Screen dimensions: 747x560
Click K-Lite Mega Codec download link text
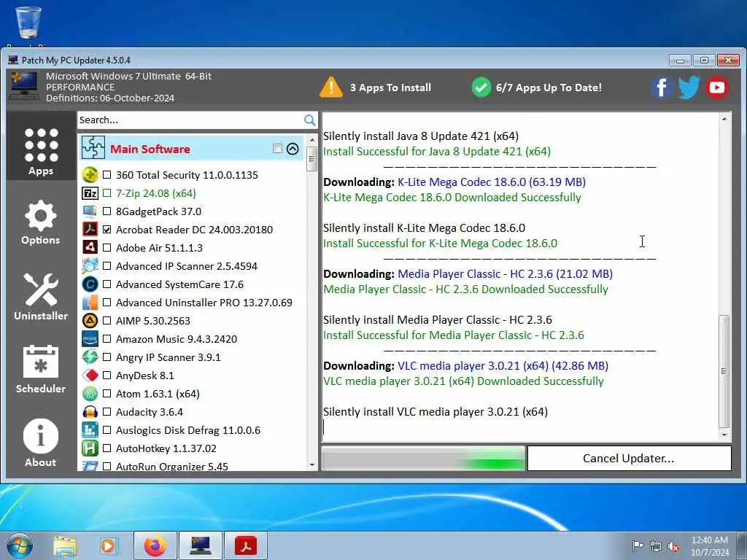[x=492, y=182]
